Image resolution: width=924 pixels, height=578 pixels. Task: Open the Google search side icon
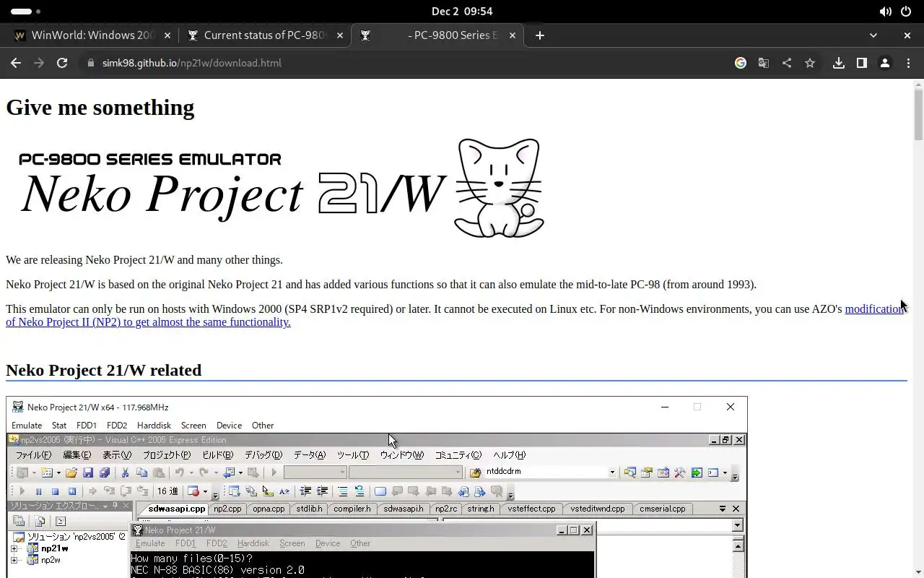(741, 63)
